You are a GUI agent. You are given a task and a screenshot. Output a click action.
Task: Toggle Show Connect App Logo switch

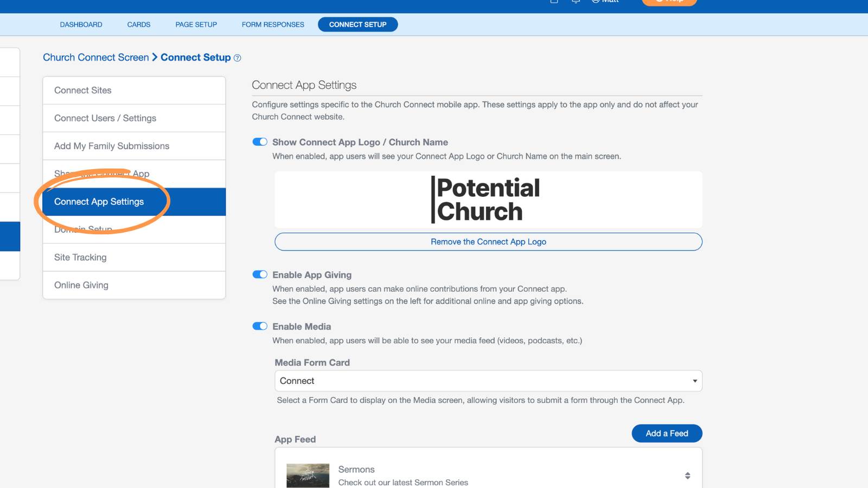point(260,142)
